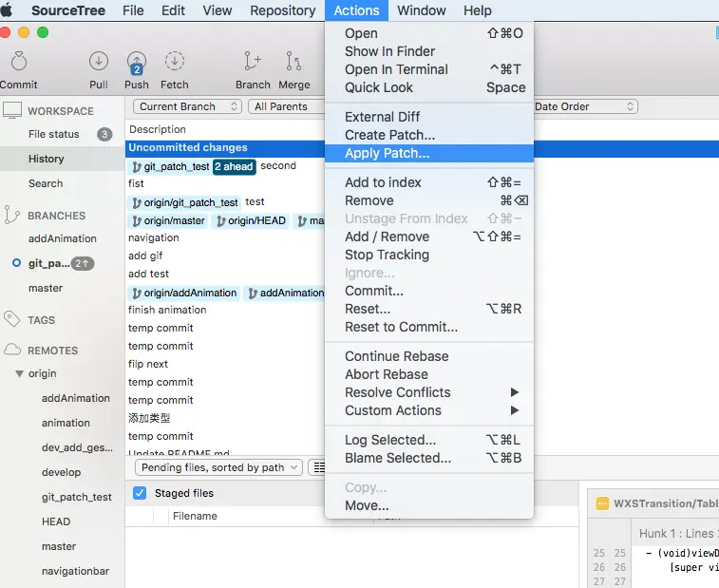Open the Repository menu in menu bar
The width and height of the screenshot is (719, 588).
[282, 10]
